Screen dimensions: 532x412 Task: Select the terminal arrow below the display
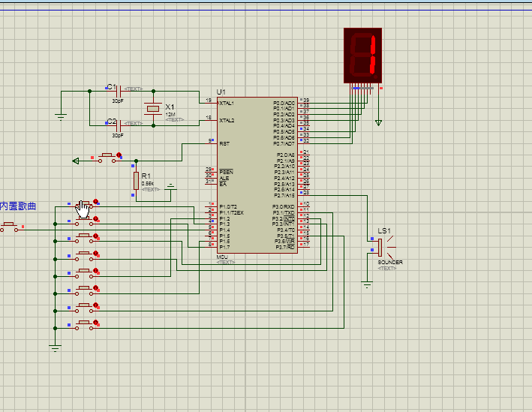point(378,123)
